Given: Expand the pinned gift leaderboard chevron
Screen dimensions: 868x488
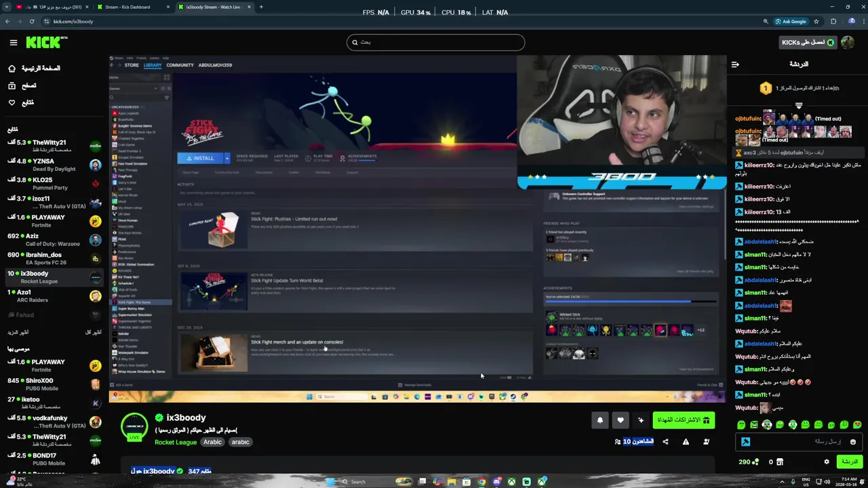Looking at the screenshot, I should [799, 106].
